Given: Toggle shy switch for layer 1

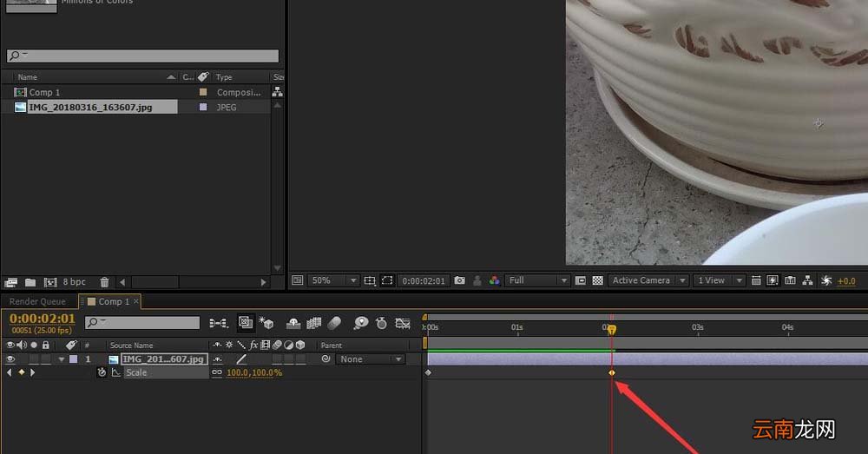Looking at the screenshot, I should tap(218, 359).
